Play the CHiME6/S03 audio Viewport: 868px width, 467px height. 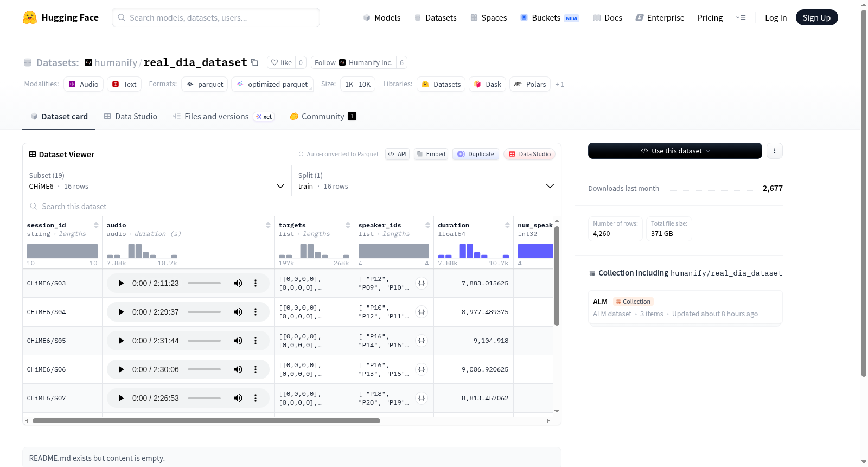[122, 283]
